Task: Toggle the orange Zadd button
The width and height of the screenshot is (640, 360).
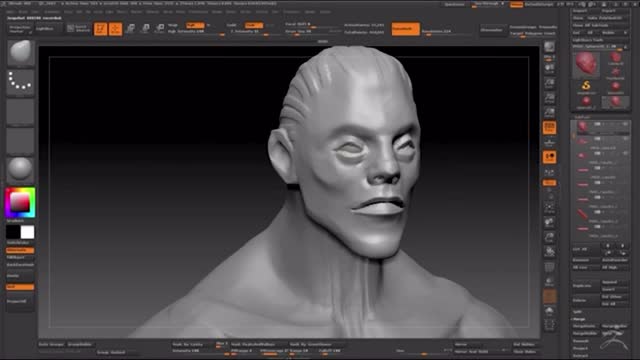Action: [253, 25]
